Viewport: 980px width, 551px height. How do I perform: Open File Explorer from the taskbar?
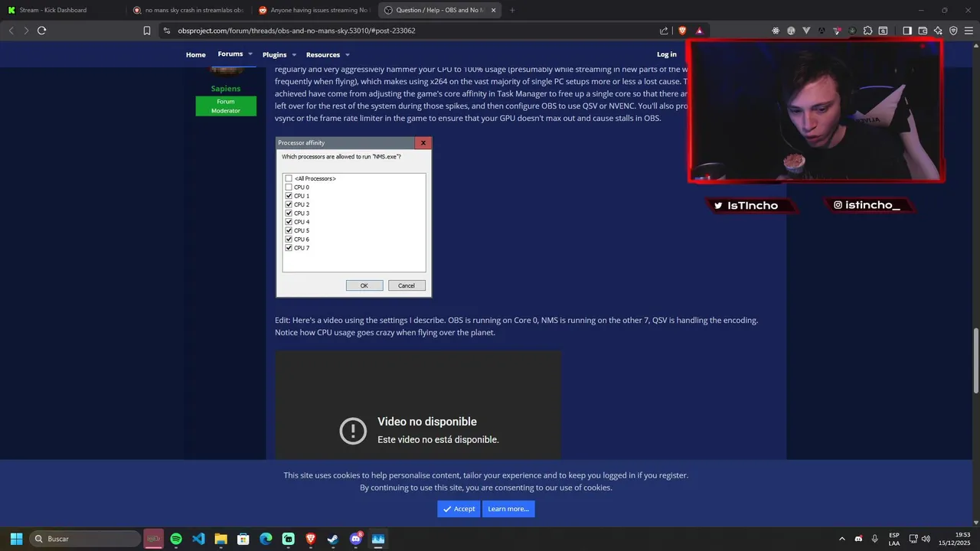click(x=220, y=539)
